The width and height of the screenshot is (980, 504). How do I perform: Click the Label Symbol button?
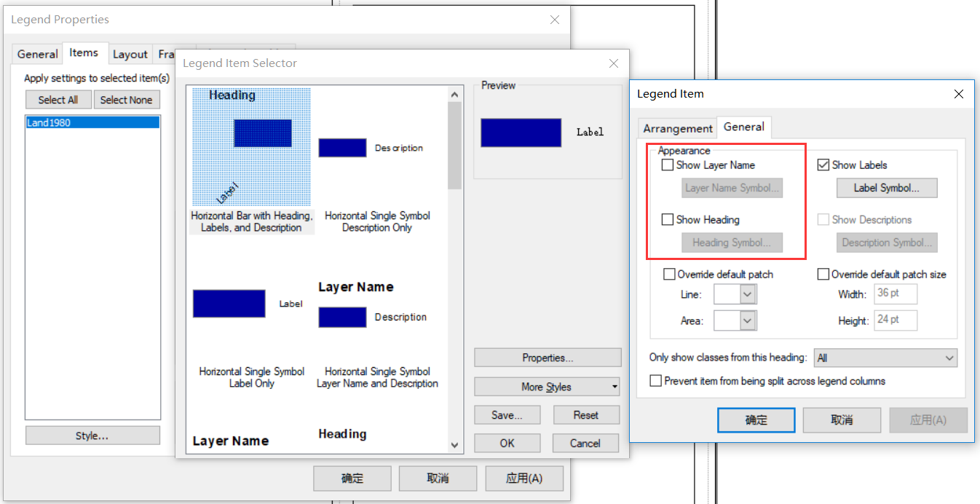pyautogui.click(x=886, y=188)
